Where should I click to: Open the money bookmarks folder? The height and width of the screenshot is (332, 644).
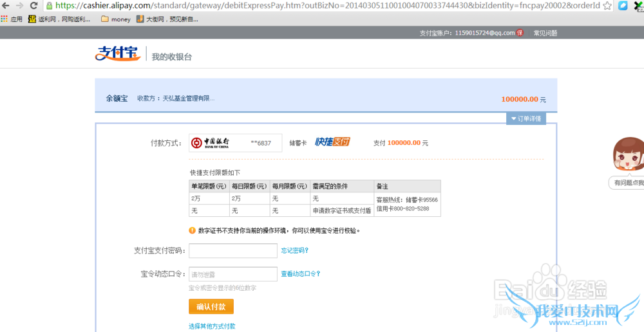coord(116,19)
